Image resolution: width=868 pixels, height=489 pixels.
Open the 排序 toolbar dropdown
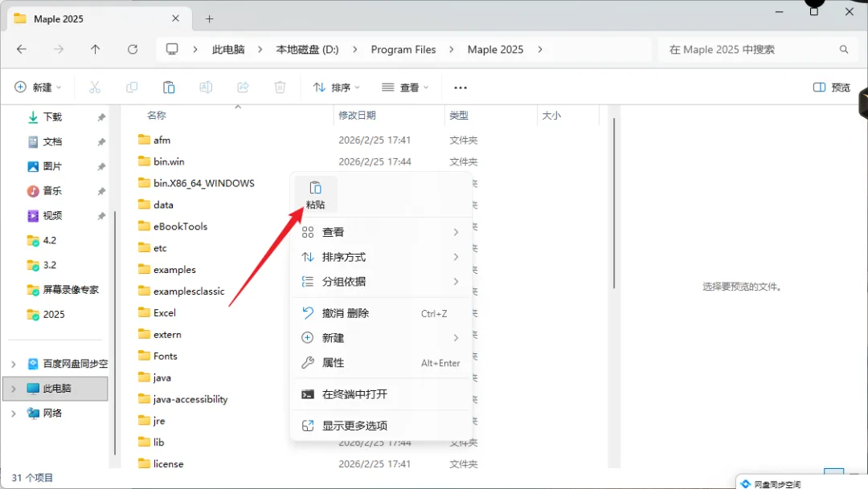(337, 88)
